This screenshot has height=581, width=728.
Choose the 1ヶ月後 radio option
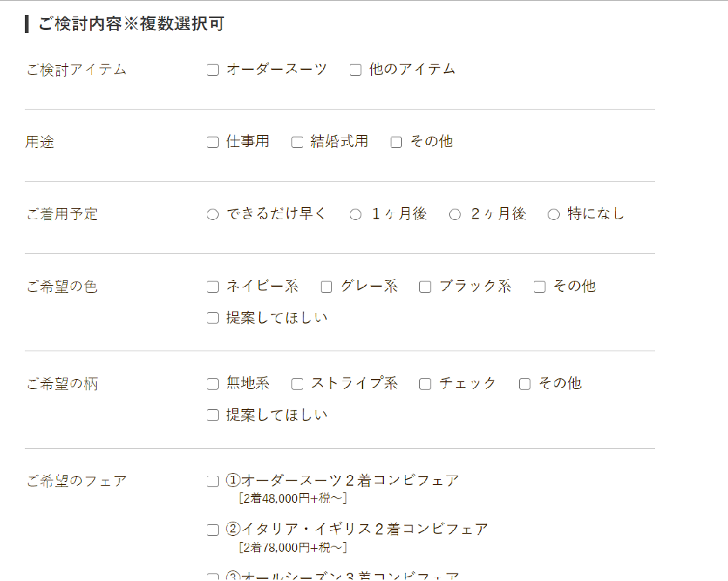tap(355, 215)
